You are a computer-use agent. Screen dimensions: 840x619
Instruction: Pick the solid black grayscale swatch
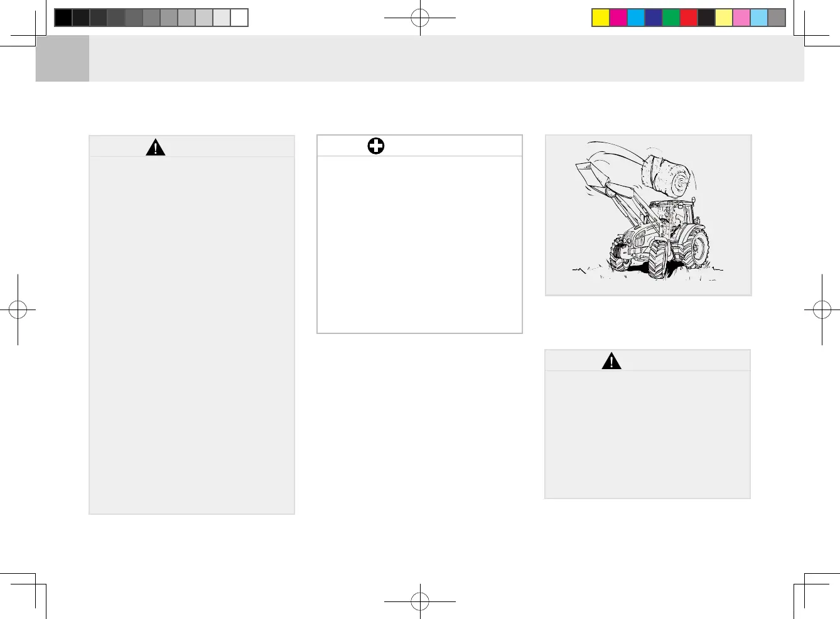click(x=63, y=18)
